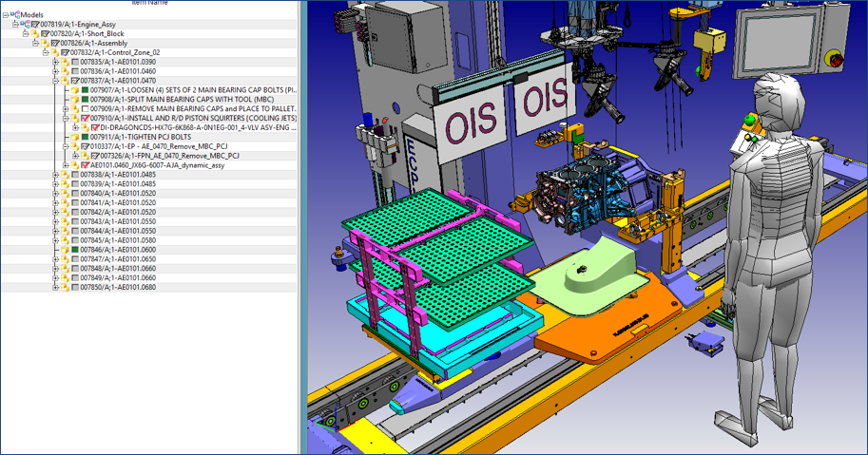Collapse 007910 INSTALL AND R/D PISTON SQUIRTERS

tap(66, 119)
